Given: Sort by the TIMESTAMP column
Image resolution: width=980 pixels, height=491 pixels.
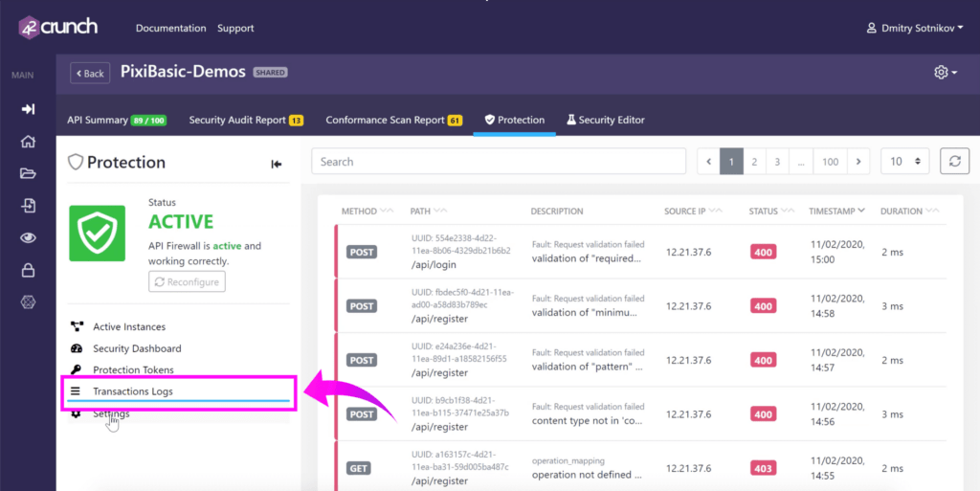Looking at the screenshot, I should (x=836, y=212).
